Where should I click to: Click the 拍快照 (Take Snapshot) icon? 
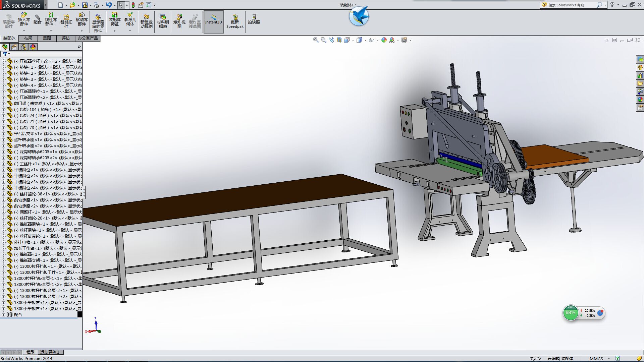(254, 19)
